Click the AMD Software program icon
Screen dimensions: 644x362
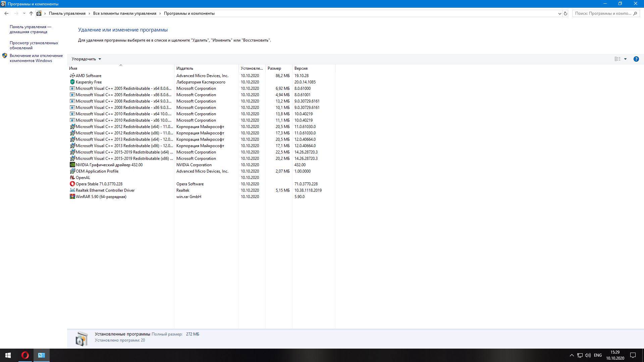(x=72, y=76)
